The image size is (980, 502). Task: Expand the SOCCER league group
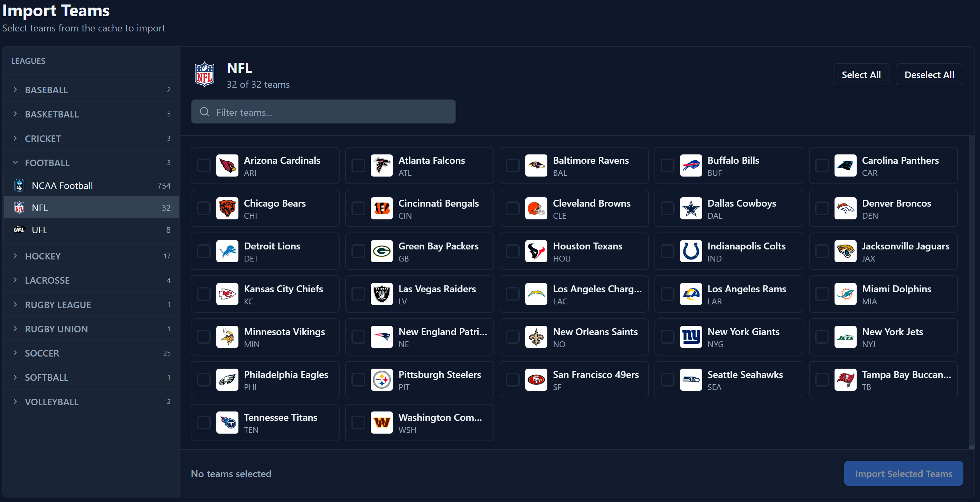point(42,353)
